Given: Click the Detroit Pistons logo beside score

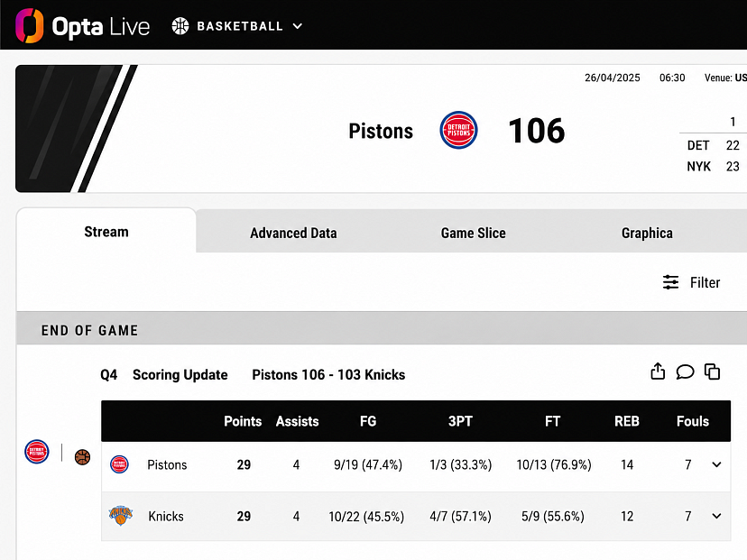Looking at the screenshot, I should coord(458,130).
